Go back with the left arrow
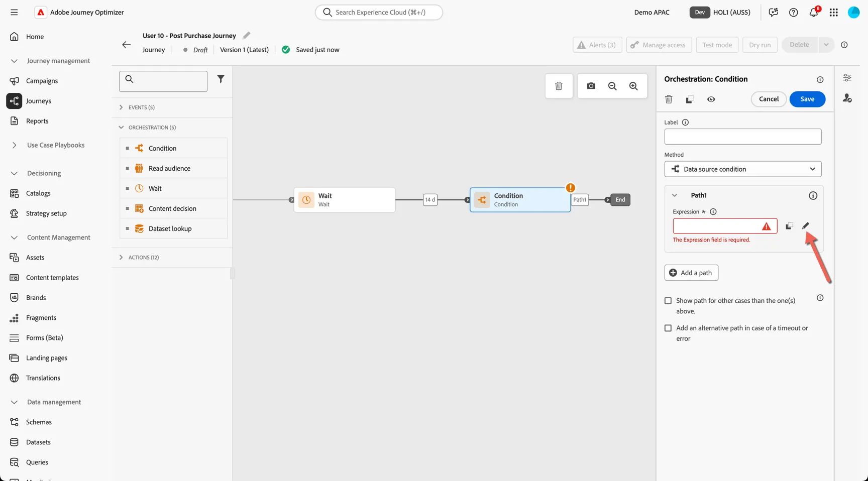This screenshot has width=868, height=481. pyautogui.click(x=126, y=45)
